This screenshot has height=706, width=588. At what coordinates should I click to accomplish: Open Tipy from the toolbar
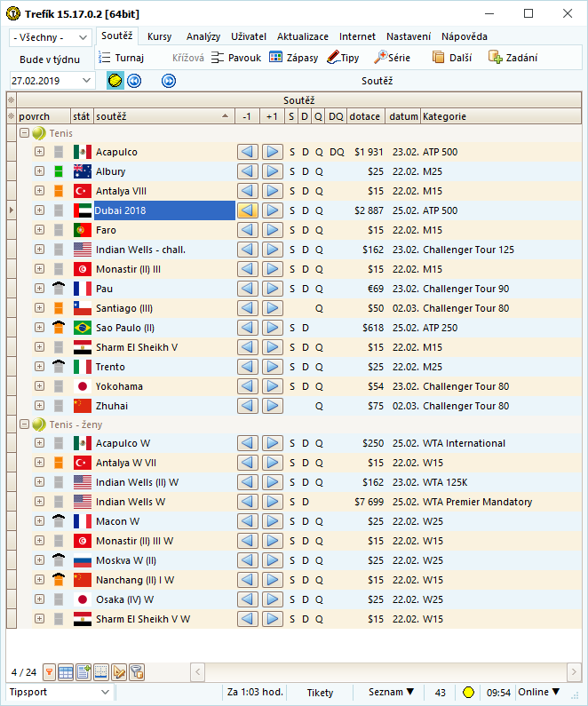pyautogui.click(x=343, y=58)
